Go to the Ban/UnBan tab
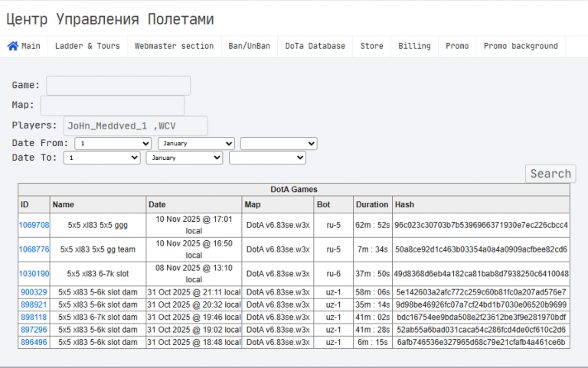The height and width of the screenshot is (368, 588). 250,46
